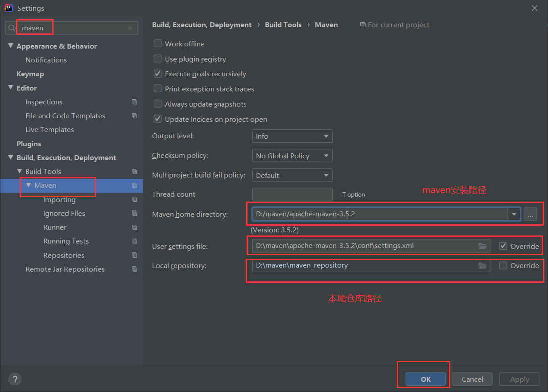Select File and Code Templates item
548x392 pixels.
click(x=65, y=116)
